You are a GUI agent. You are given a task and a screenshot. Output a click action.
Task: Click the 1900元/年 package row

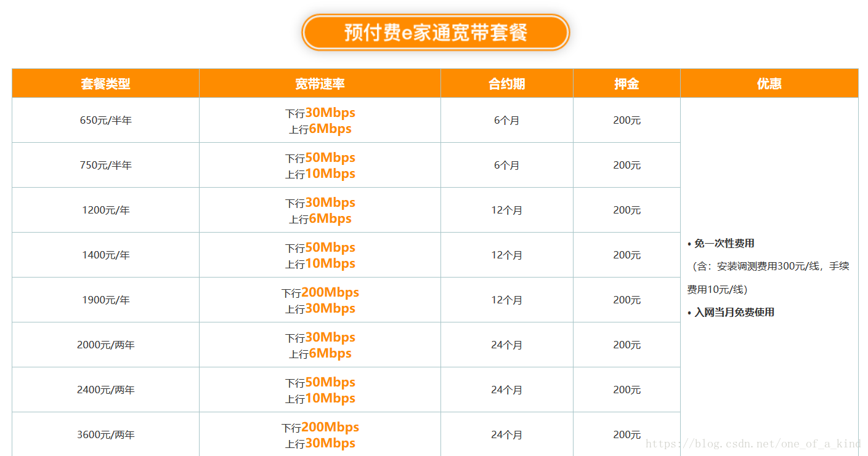(105, 300)
